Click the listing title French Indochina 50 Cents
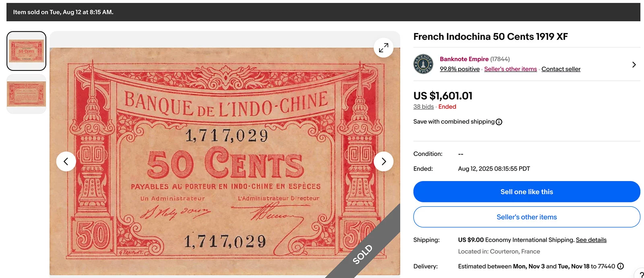The image size is (644, 278). pyautogui.click(x=490, y=37)
